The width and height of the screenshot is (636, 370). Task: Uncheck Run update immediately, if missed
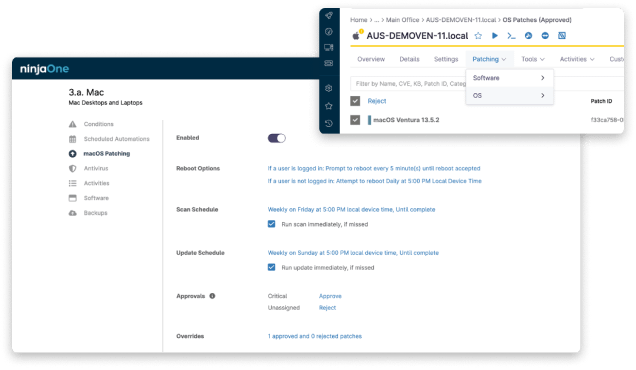(x=271, y=267)
